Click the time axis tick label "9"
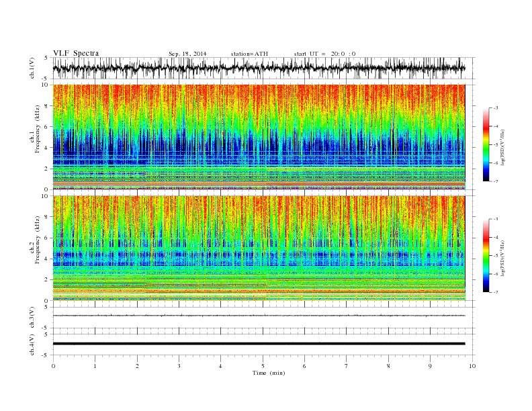 [x=430, y=366]
